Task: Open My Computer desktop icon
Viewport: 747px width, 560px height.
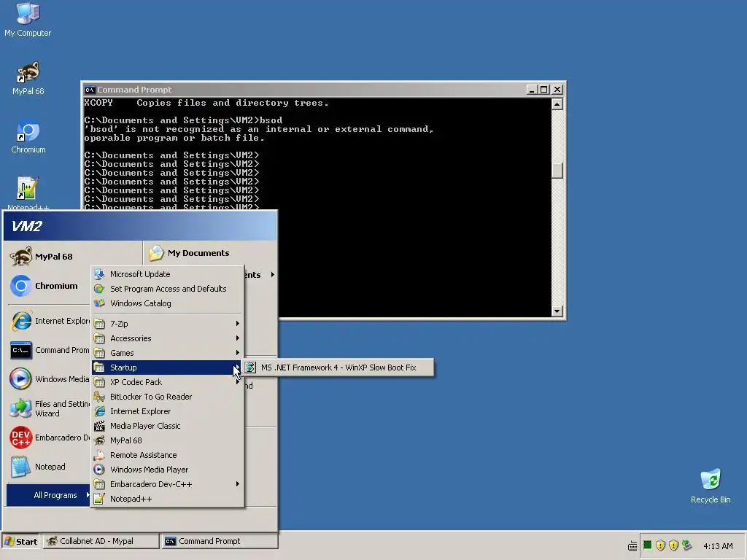Action: (x=28, y=19)
